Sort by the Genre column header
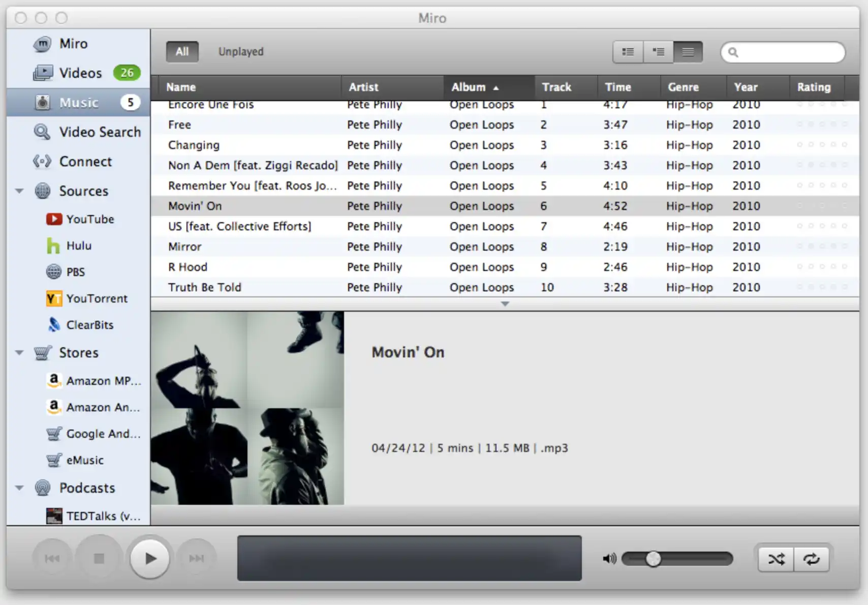The width and height of the screenshot is (868, 605). [x=694, y=87]
